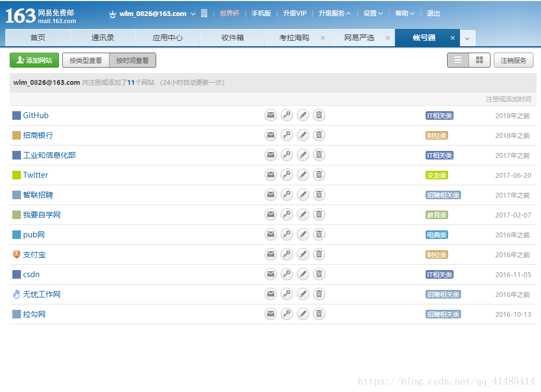Viewport: 541px width, 392px height.
Task: Click the 无忧工作网 hand icon
Action: (x=16, y=294)
